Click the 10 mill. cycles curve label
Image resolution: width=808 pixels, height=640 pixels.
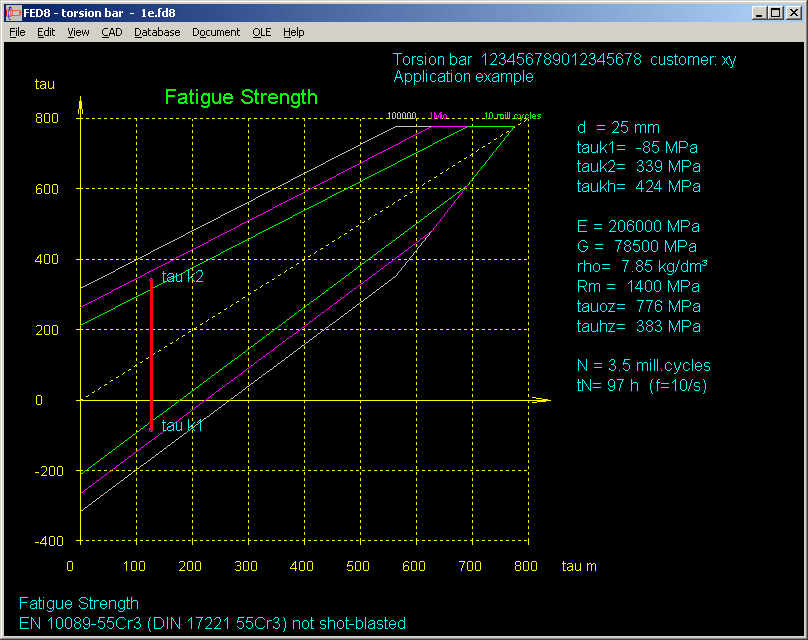[x=511, y=116]
